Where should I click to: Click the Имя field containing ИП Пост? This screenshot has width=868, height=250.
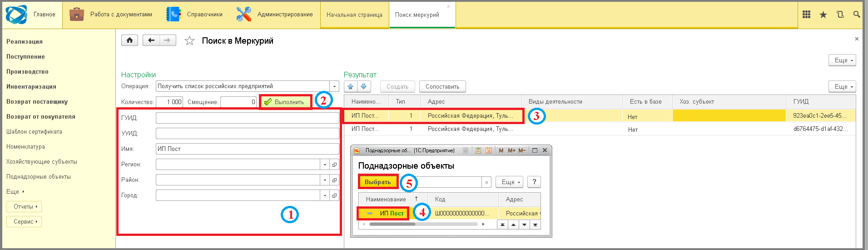pyautogui.click(x=247, y=149)
